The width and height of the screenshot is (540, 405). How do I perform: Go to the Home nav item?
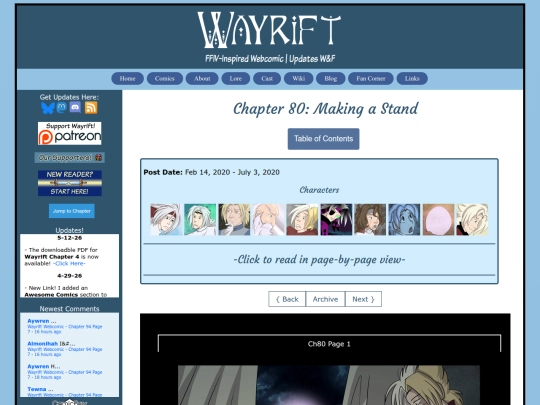(x=127, y=79)
